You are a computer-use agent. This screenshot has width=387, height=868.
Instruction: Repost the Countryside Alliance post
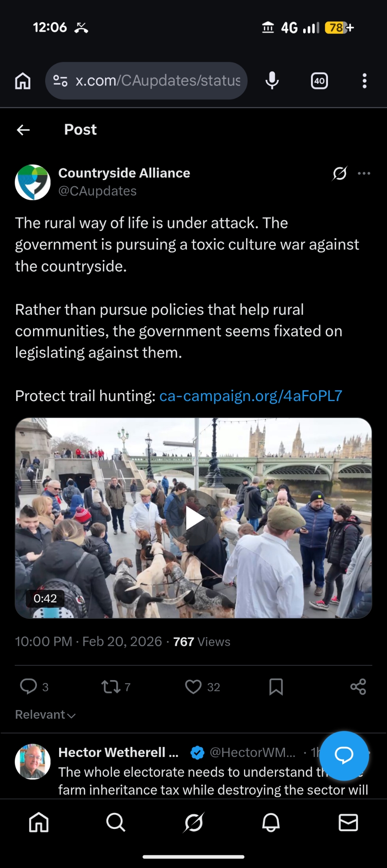pos(110,687)
